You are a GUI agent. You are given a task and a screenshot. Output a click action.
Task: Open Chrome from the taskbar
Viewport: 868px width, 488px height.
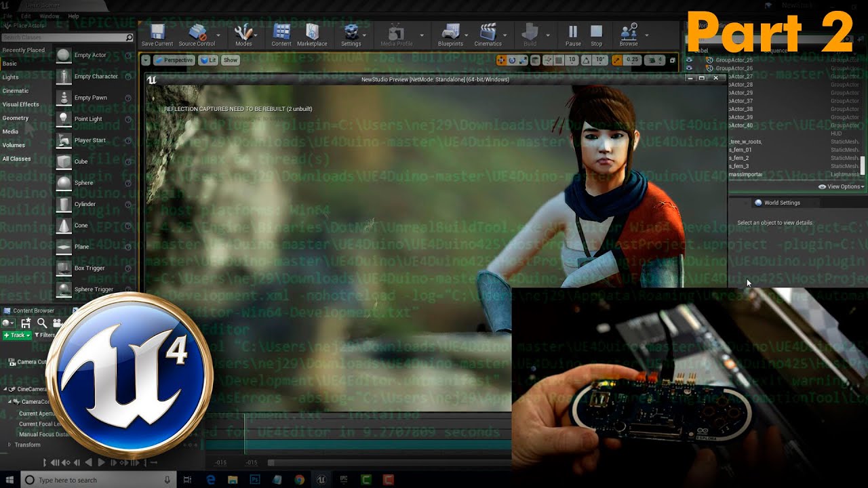(x=300, y=480)
